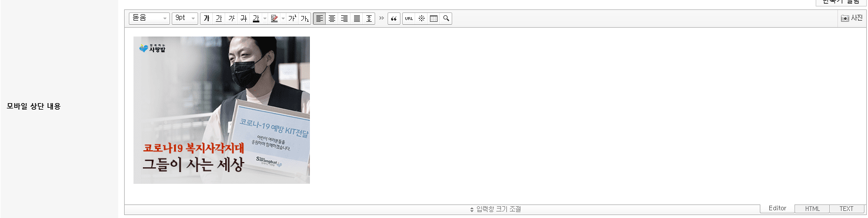Insert a blockquote
The image size is (868, 218).
(x=394, y=18)
